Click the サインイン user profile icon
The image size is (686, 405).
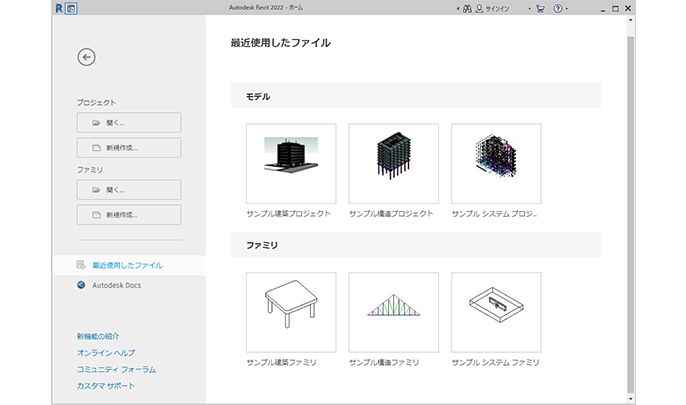[480, 8]
